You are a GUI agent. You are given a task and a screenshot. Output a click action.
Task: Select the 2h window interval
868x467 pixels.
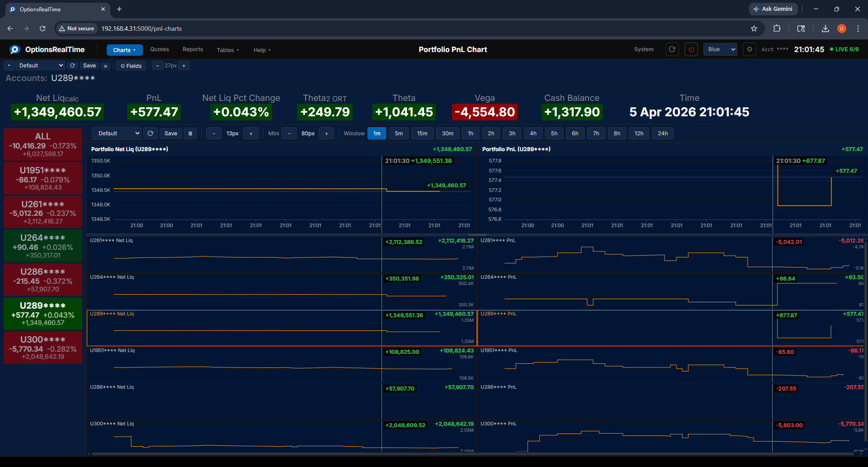click(491, 133)
